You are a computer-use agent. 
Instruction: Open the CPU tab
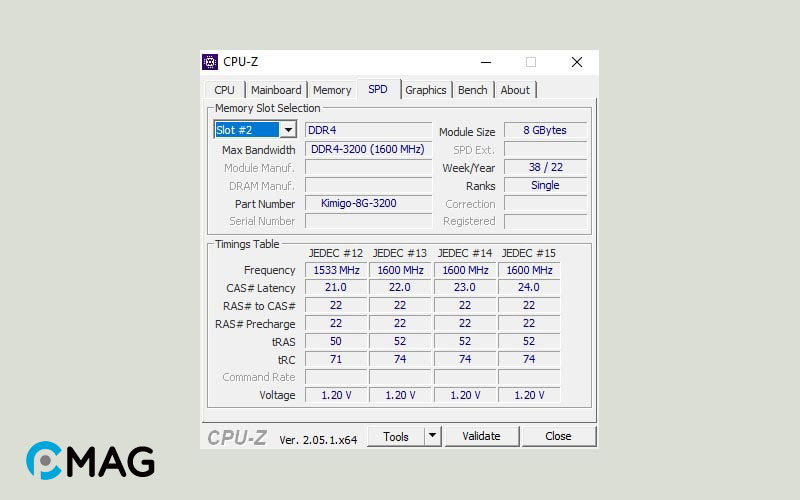[224, 90]
